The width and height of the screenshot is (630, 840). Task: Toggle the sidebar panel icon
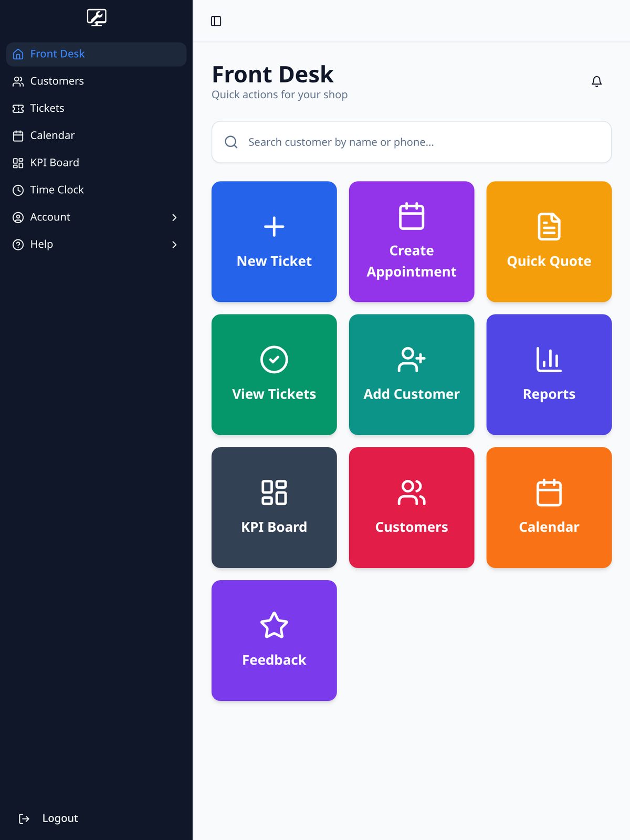[216, 21]
